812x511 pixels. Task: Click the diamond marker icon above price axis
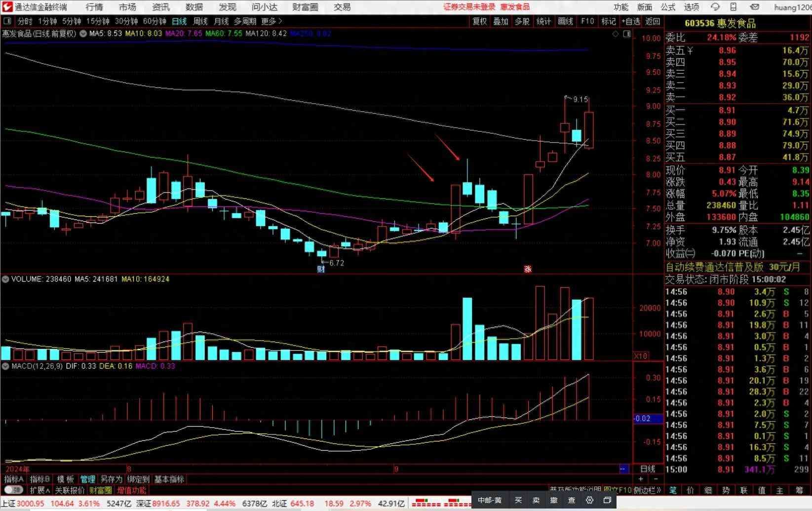615,34
